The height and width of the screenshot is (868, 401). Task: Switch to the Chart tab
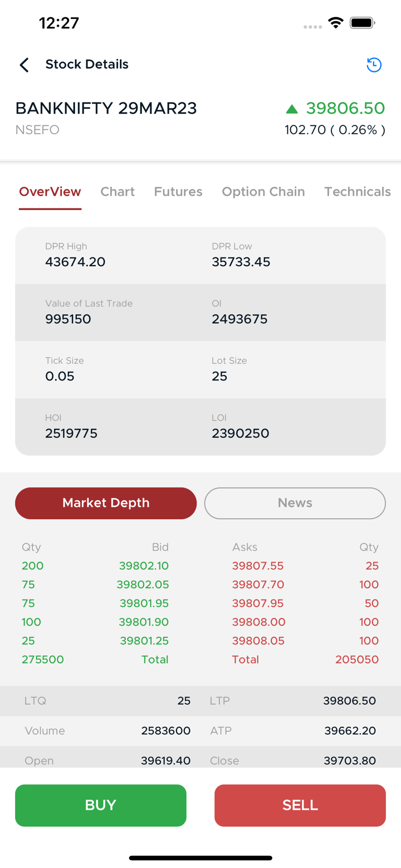pos(118,192)
